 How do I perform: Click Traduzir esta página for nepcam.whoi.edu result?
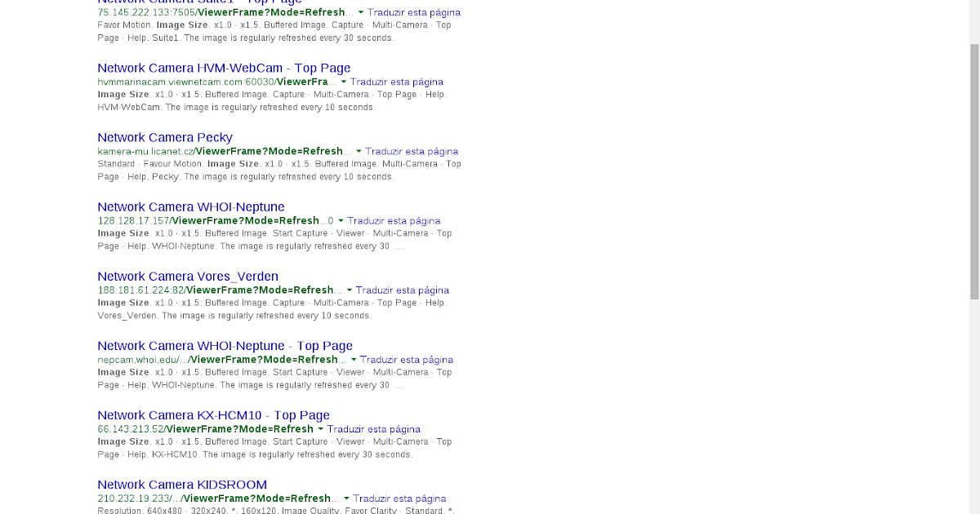(407, 360)
